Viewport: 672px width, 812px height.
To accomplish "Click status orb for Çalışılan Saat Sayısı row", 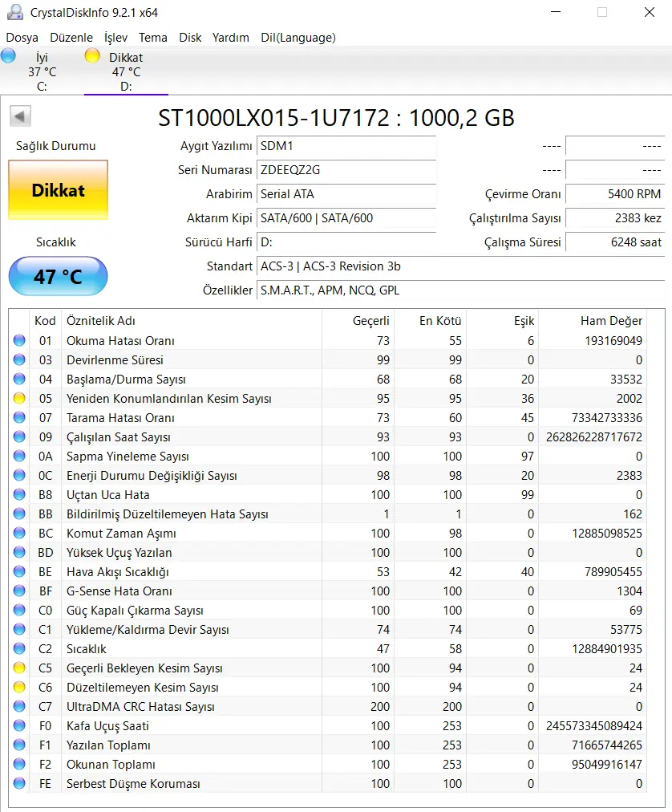I will coord(19,436).
